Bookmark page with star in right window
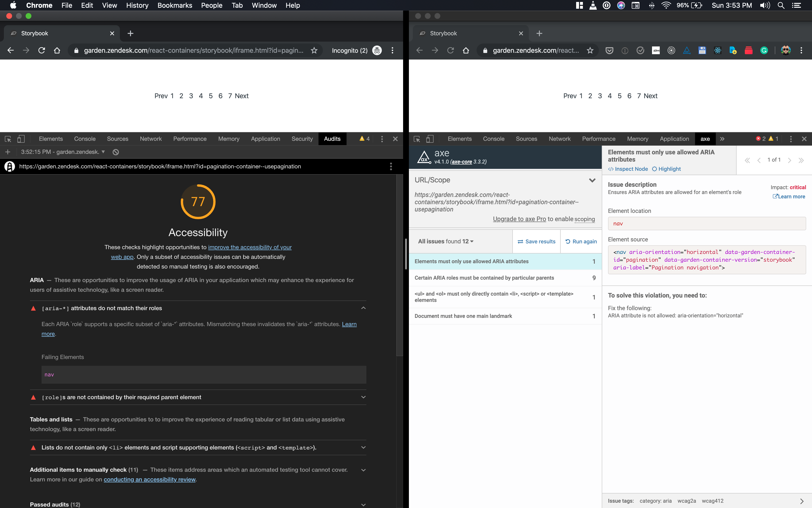Image resolution: width=812 pixels, height=508 pixels. [x=590, y=50]
